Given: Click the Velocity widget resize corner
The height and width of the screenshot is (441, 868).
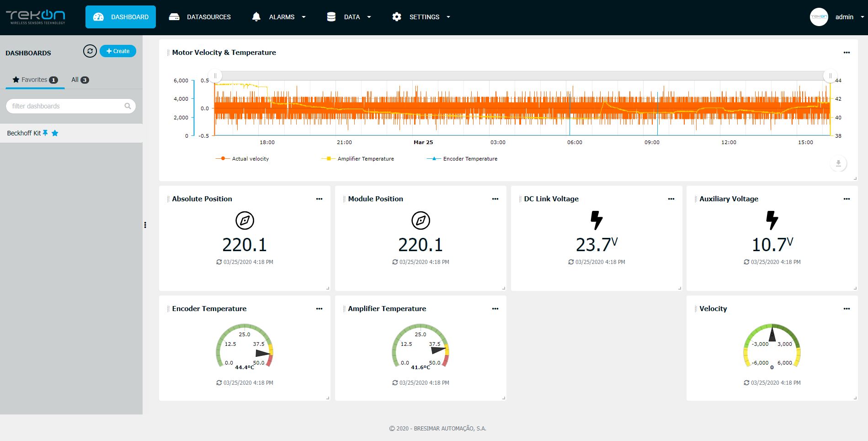Looking at the screenshot, I should pos(855,398).
